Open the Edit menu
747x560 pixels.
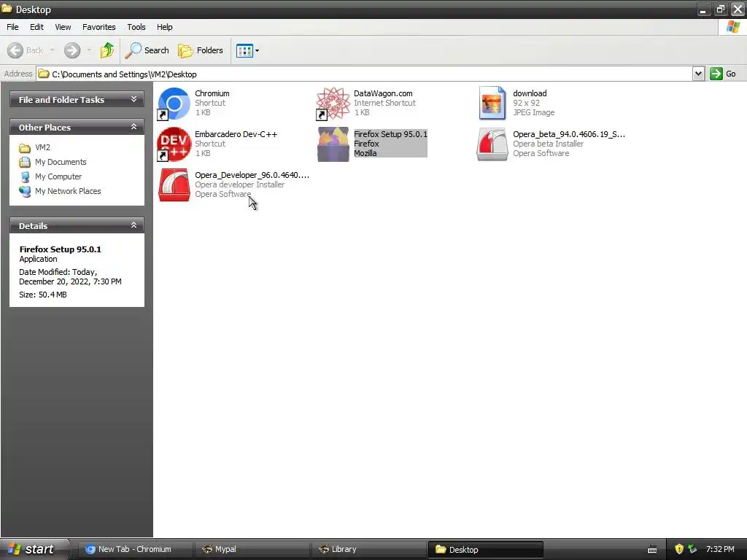pyautogui.click(x=36, y=27)
